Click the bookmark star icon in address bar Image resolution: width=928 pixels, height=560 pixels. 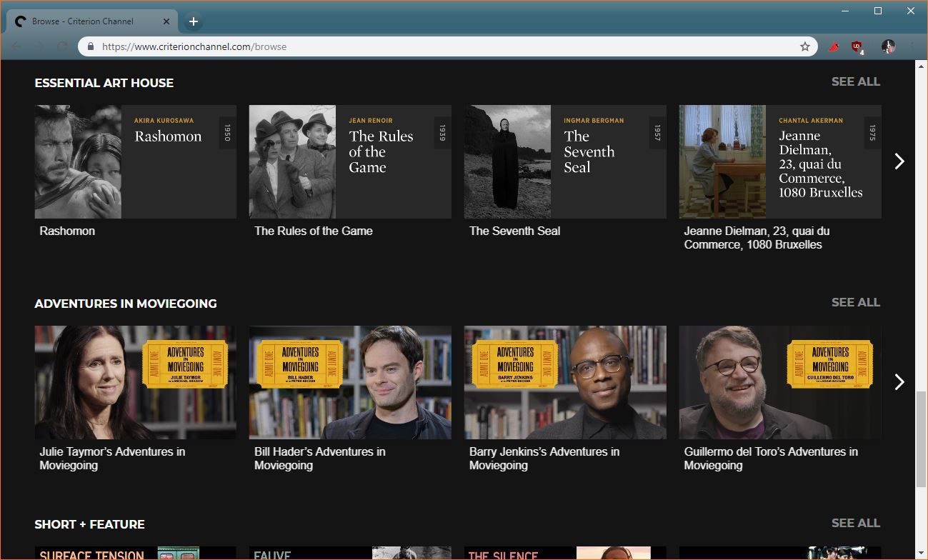tap(805, 46)
